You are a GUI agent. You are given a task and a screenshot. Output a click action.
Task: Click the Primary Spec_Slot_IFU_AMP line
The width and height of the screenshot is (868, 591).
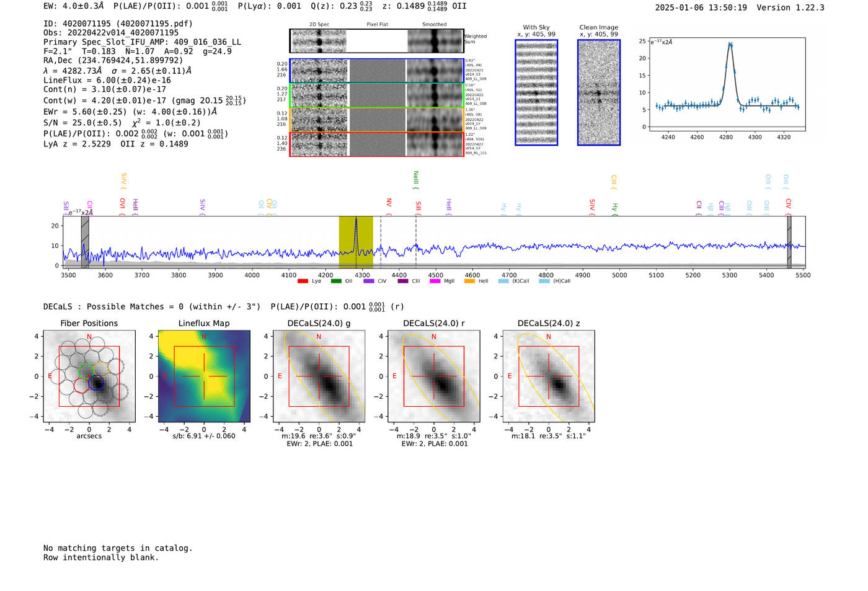(x=143, y=42)
